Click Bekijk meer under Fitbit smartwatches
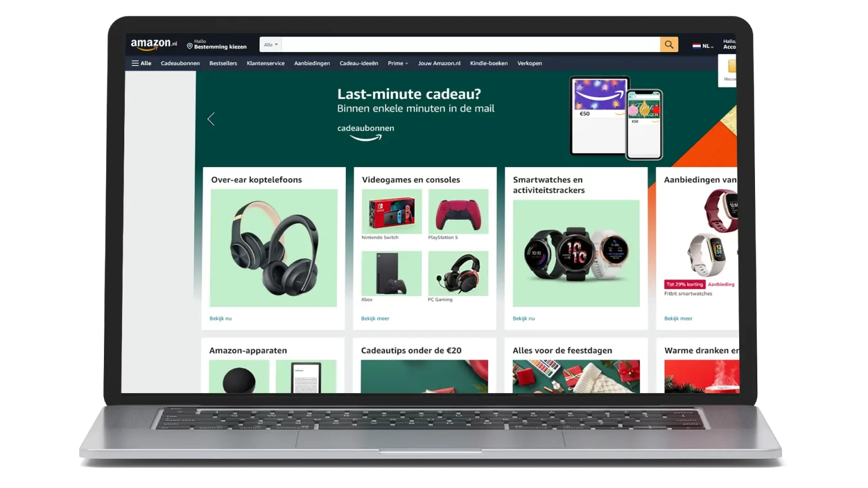This screenshot has width=868, height=488. point(678,319)
